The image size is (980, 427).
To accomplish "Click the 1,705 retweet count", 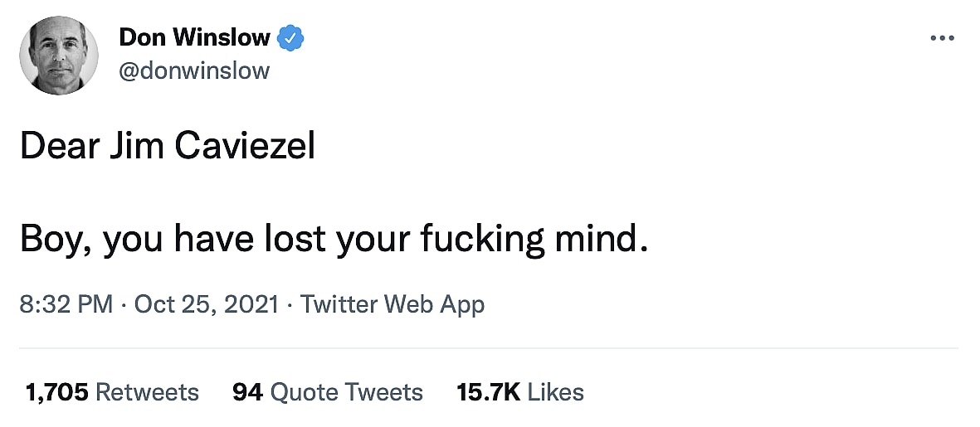I will (x=56, y=391).
